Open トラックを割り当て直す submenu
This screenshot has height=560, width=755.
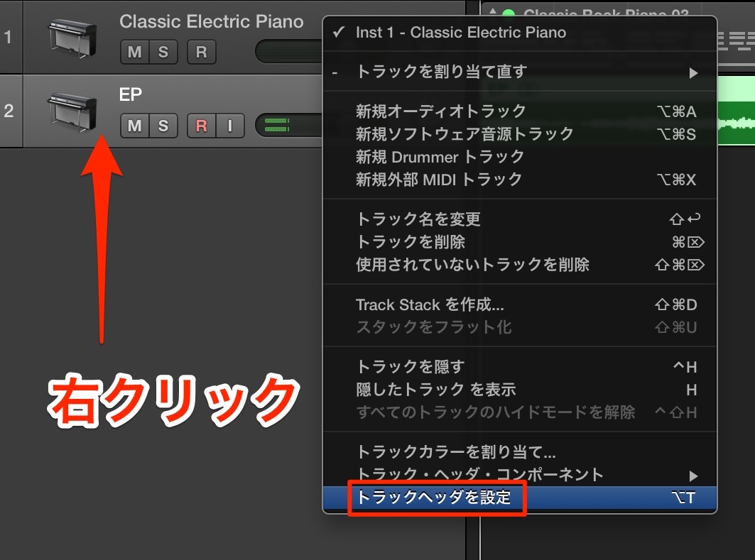[519, 72]
